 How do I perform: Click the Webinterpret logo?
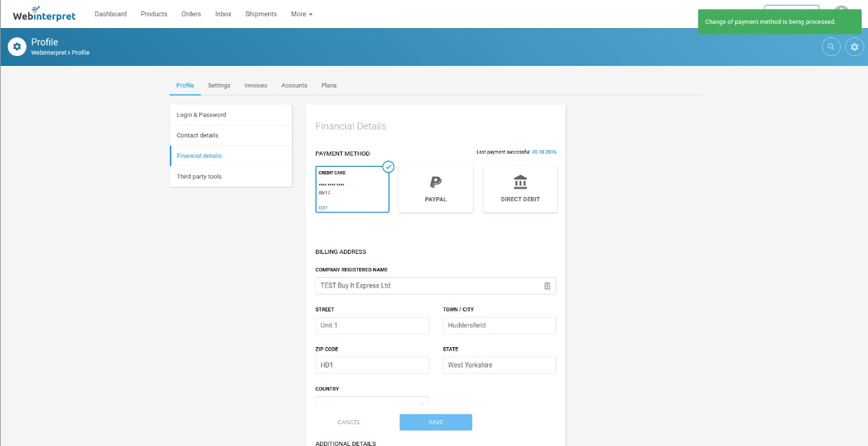(44, 13)
